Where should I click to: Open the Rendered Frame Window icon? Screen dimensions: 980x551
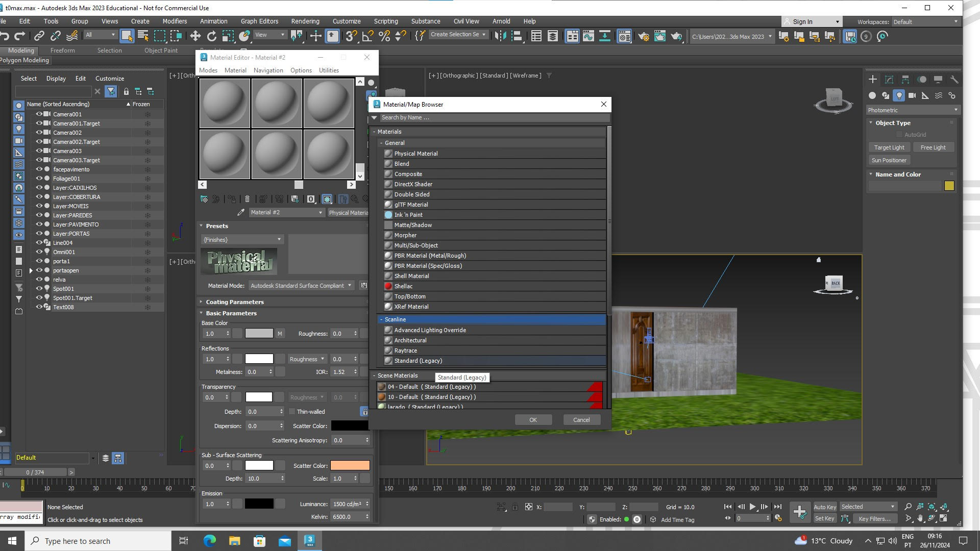pyautogui.click(x=660, y=36)
